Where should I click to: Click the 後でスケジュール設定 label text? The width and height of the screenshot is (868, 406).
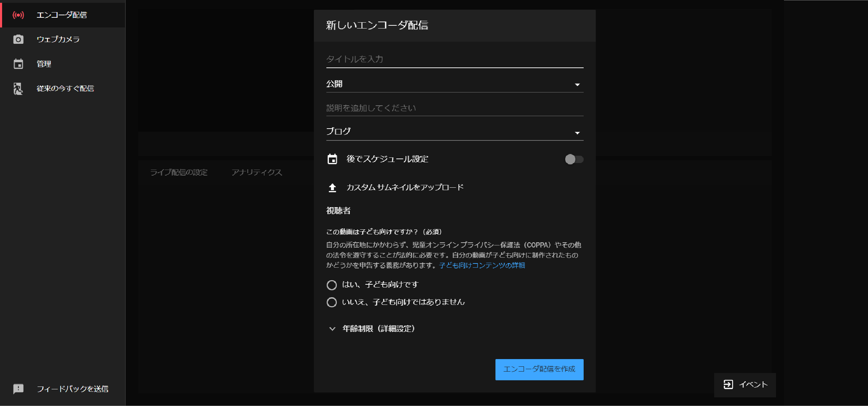coord(387,159)
